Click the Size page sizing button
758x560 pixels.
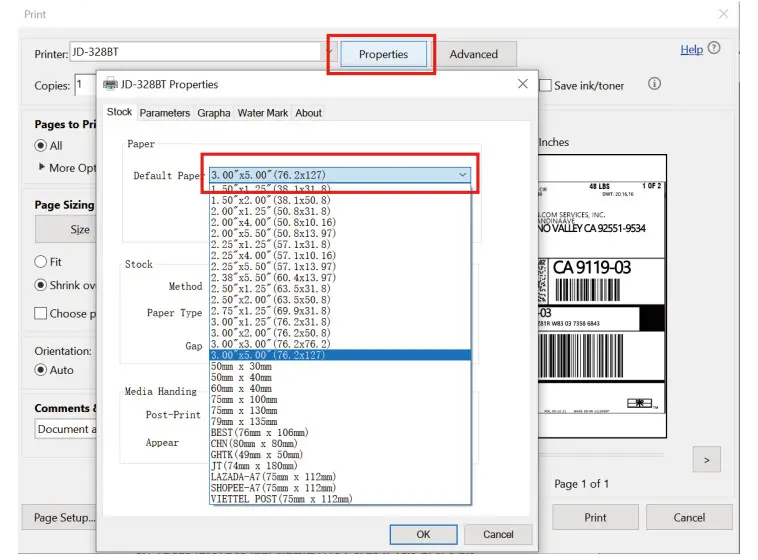click(x=66, y=229)
